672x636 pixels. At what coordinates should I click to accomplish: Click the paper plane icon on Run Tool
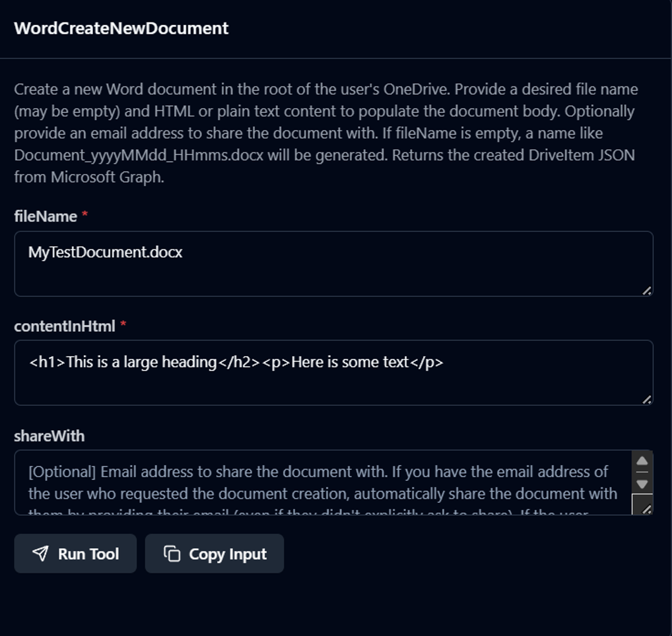[x=40, y=554]
